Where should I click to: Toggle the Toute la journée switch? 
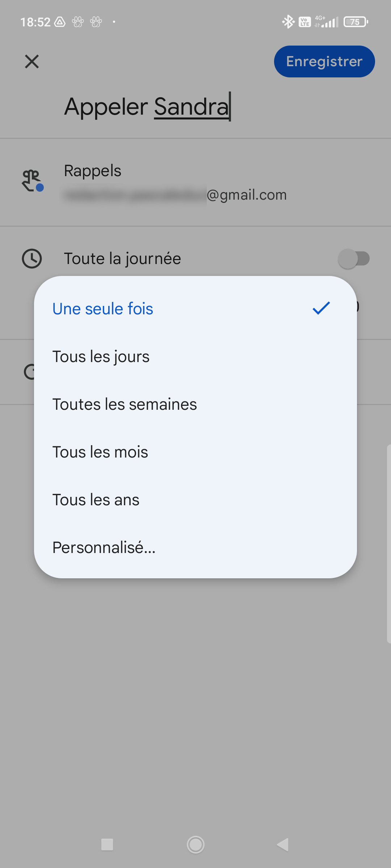353,259
